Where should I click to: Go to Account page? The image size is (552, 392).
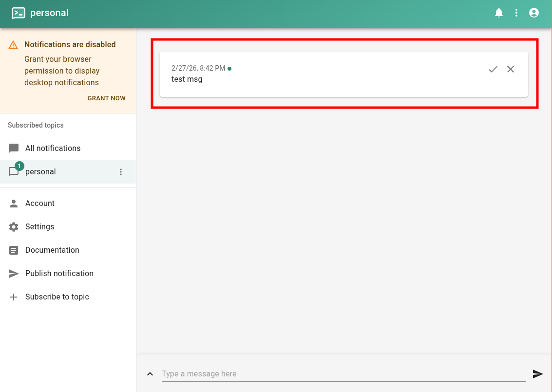[40, 204]
